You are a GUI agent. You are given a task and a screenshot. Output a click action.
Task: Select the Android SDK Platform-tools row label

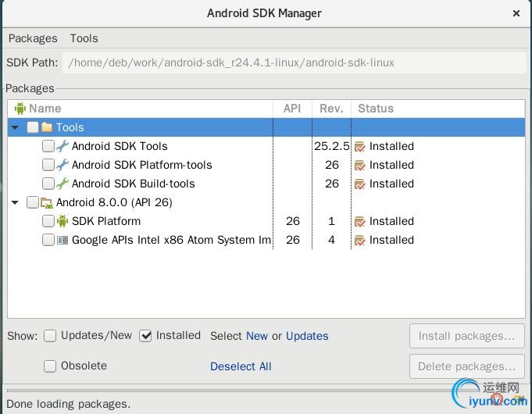click(x=142, y=165)
